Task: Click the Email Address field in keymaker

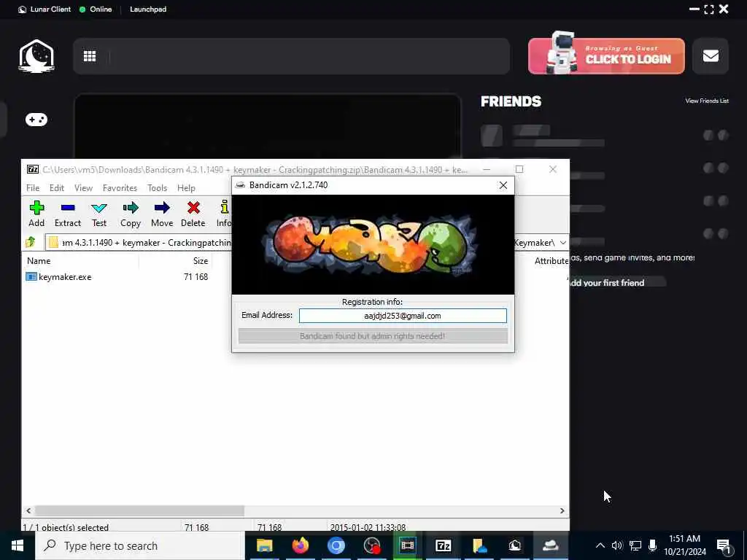Action: 403,316
